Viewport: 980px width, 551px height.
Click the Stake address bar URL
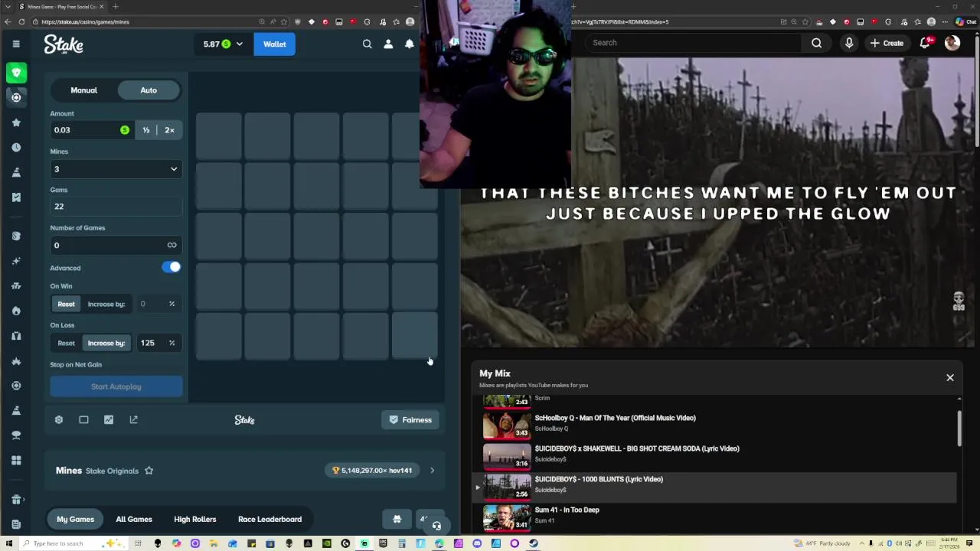(85, 21)
